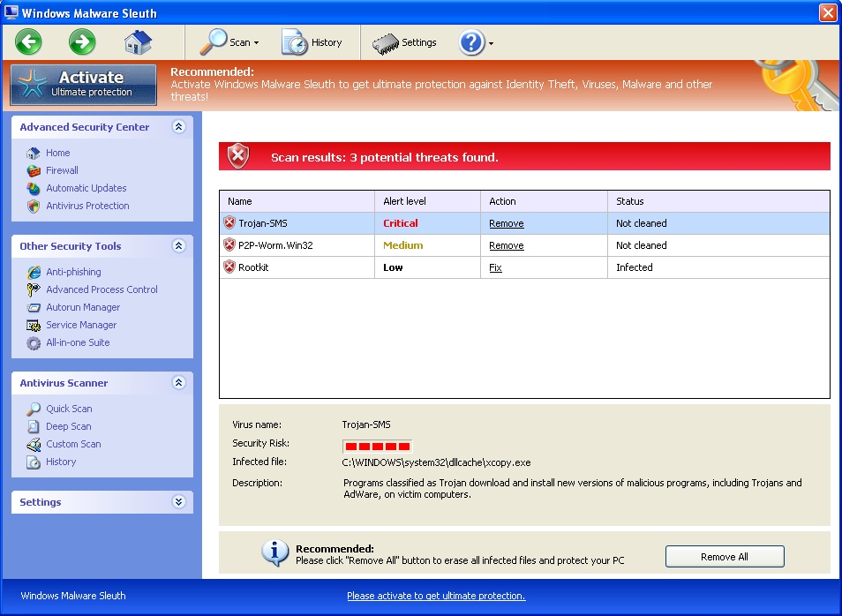Image resolution: width=842 pixels, height=616 pixels.
Task: Click the Quick Scan magnifier icon
Action: click(x=34, y=409)
